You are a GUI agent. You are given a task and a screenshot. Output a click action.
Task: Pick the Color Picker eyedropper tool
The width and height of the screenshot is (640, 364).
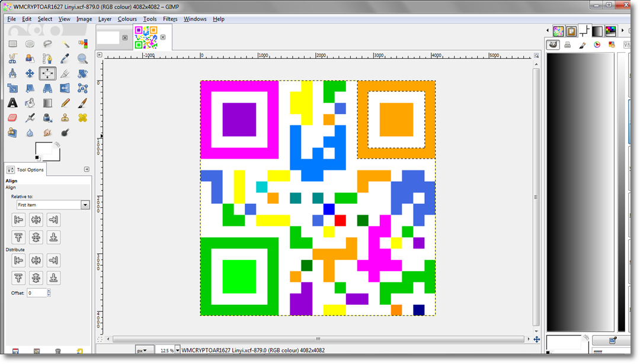[65, 59]
